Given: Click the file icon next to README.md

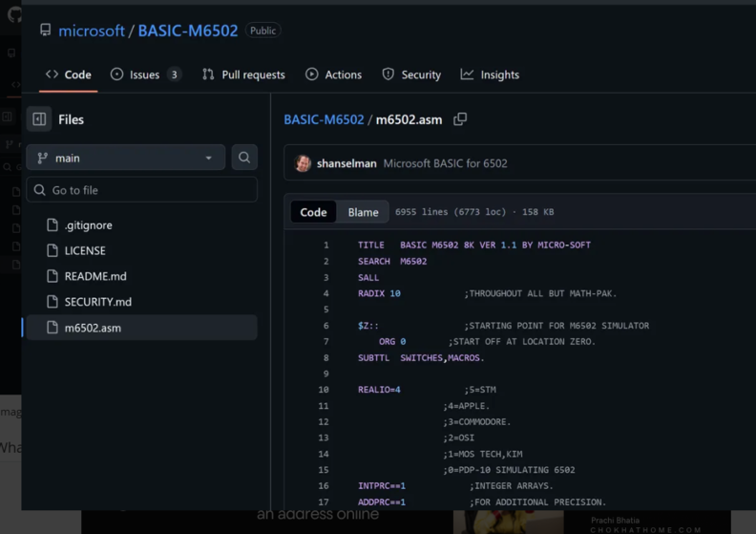Looking at the screenshot, I should 52,276.
